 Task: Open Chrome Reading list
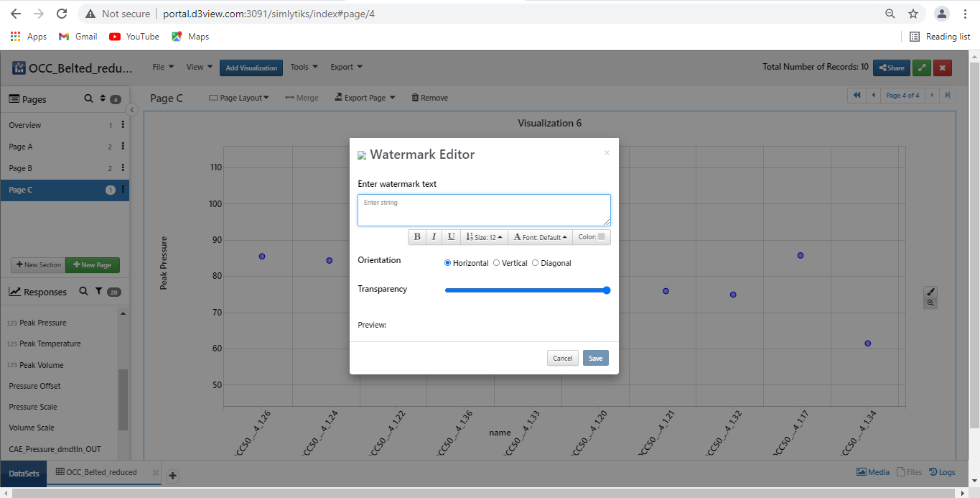tap(940, 37)
